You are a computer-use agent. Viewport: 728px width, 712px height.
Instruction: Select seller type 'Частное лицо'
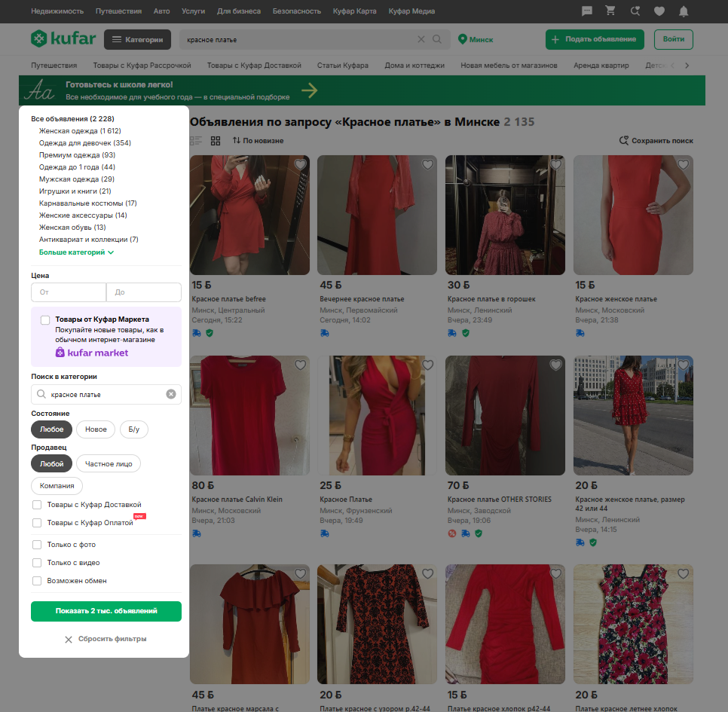click(x=109, y=463)
